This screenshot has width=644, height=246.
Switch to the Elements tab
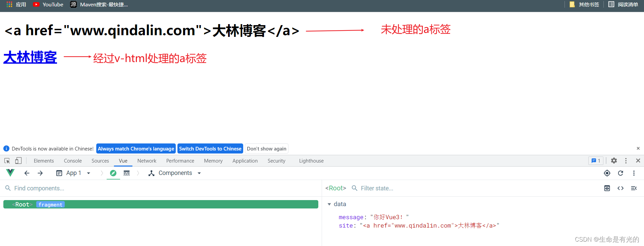tap(44, 161)
